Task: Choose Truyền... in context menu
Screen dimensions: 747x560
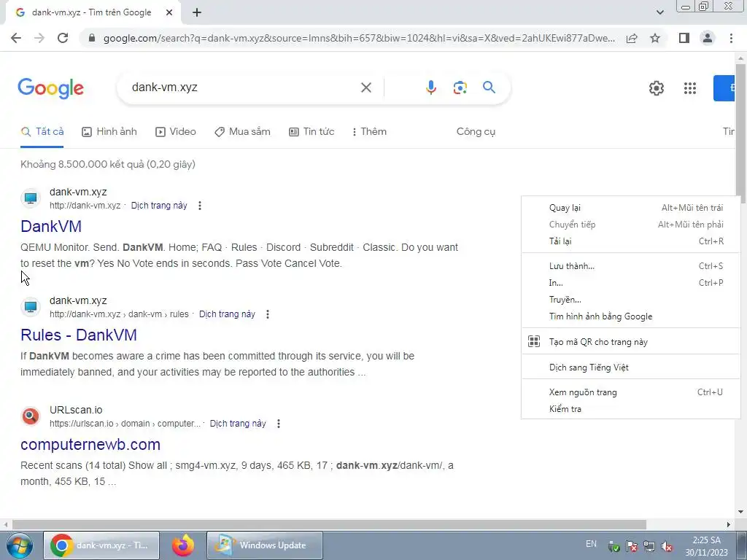Action: (x=631, y=300)
